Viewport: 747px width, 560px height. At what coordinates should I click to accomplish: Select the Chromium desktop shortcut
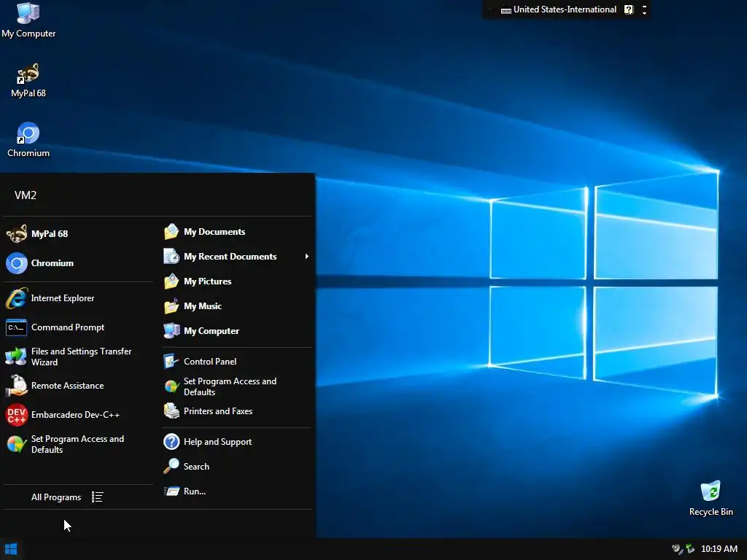[x=28, y=140]
